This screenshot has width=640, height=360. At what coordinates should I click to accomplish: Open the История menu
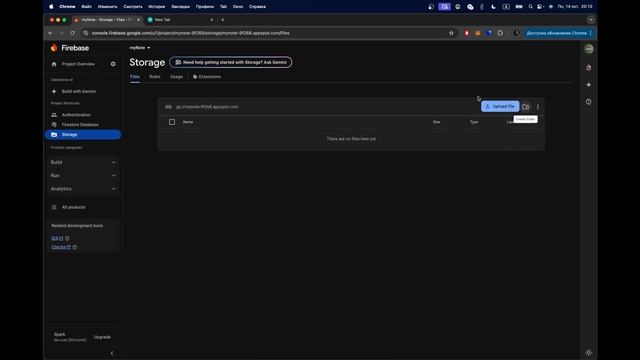(x=157, y=7)
